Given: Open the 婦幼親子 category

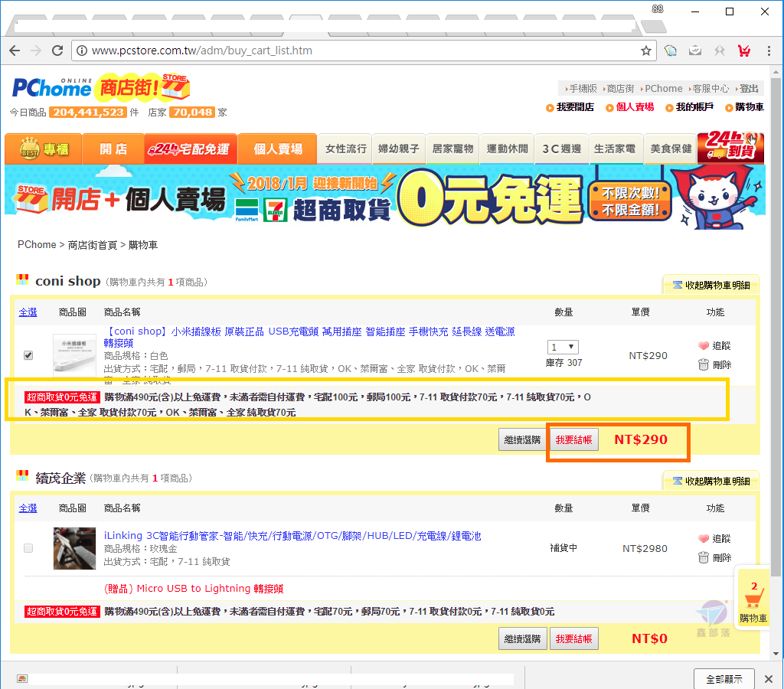Looking at the screenshot, I should [x=398, y=149].
